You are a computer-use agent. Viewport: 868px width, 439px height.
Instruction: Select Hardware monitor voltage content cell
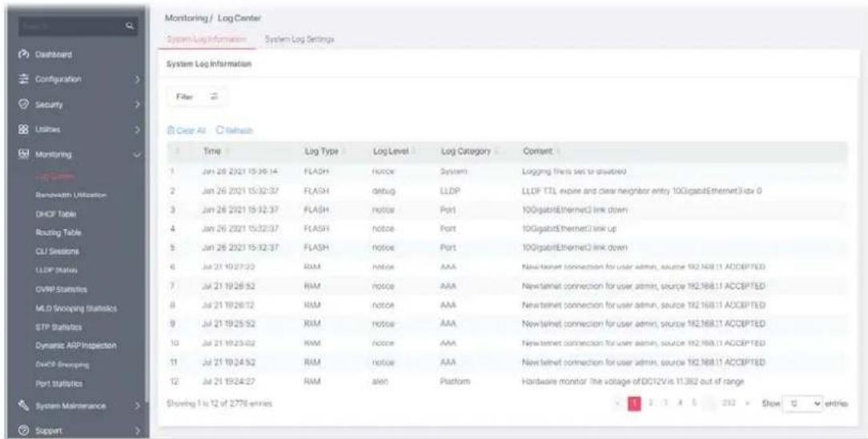pos(633,382)
